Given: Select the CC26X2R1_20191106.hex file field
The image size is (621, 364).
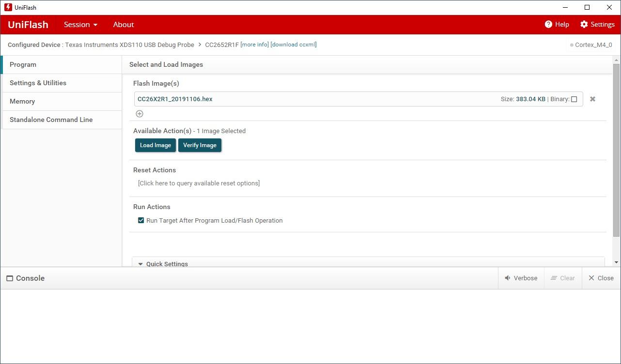Looking at the screenshot, I should coord(358,99).
